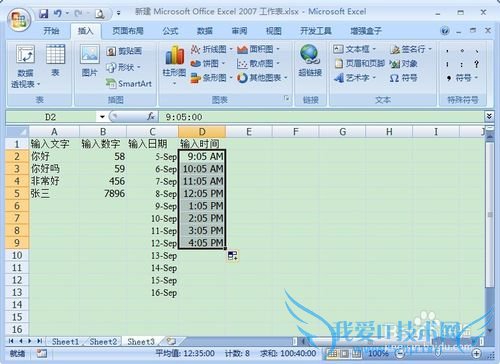This screenshot has width=500, height=364.
Task: Open print preview from quick access toolbar
Action: click(x=99, y=14)
